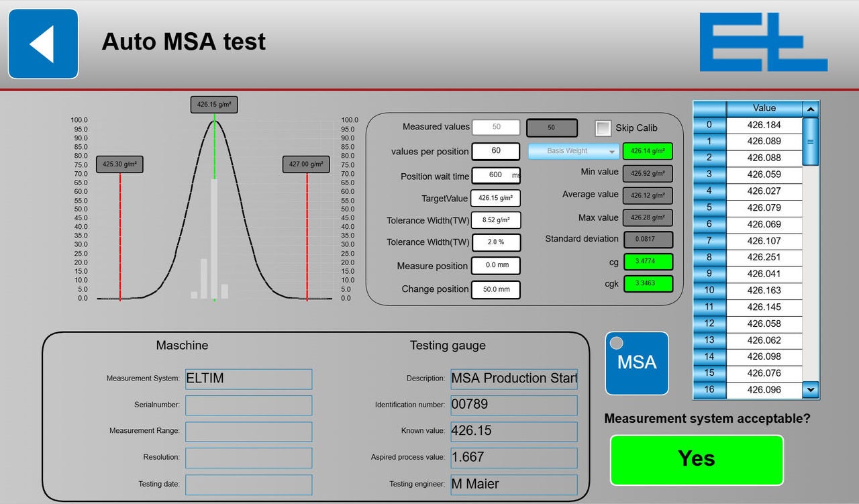
Task: Click the cgk value 3.3463
Action: click(x=648, y=284)
